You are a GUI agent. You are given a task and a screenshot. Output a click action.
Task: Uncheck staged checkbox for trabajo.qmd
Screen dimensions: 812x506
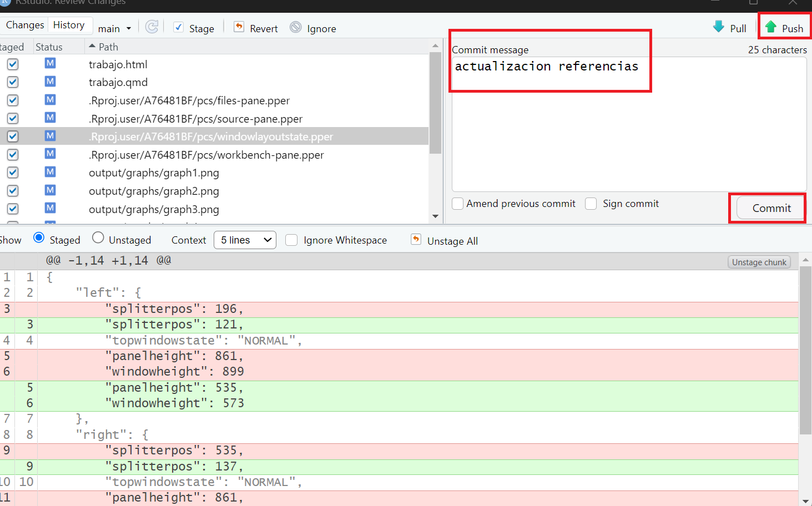(x=13, y=82)
